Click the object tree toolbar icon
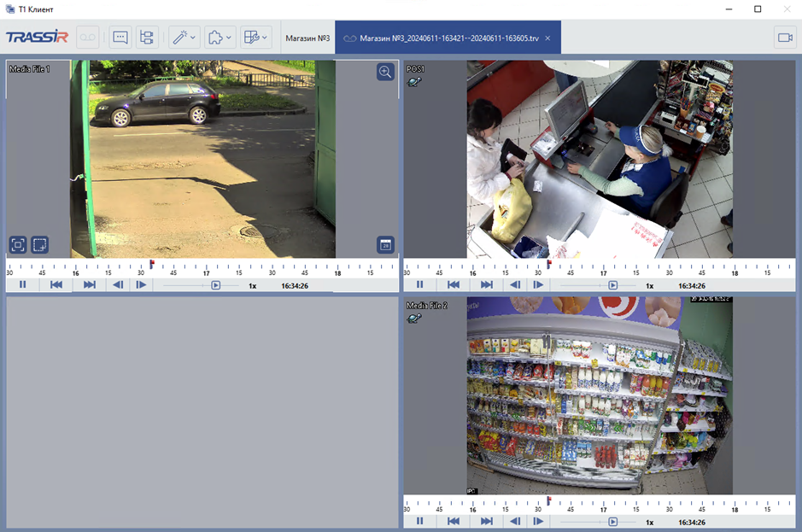This screenshot has width=802, height=532. 147,38
